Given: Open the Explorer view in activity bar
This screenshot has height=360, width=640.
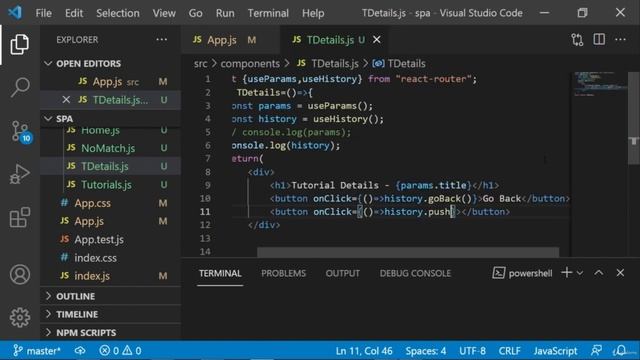Looking at the screenshot, I should pyautogui.click(x=20, y=44).
